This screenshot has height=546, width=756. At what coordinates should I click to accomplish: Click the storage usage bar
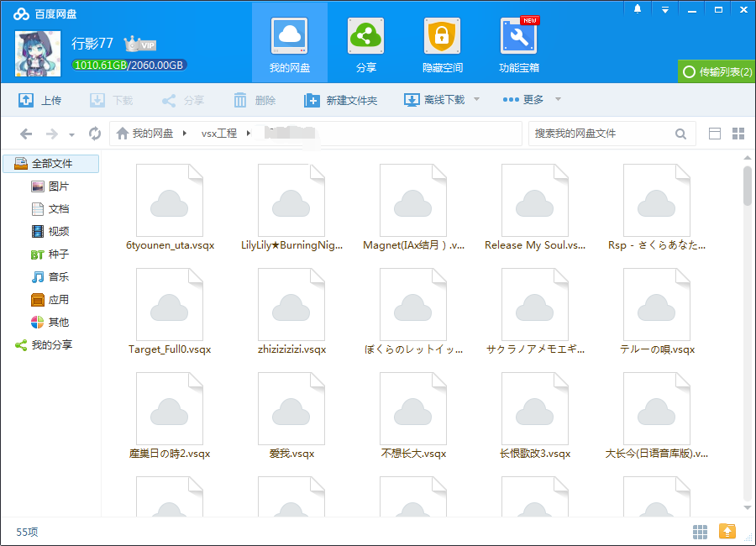[x=129, y=66]
